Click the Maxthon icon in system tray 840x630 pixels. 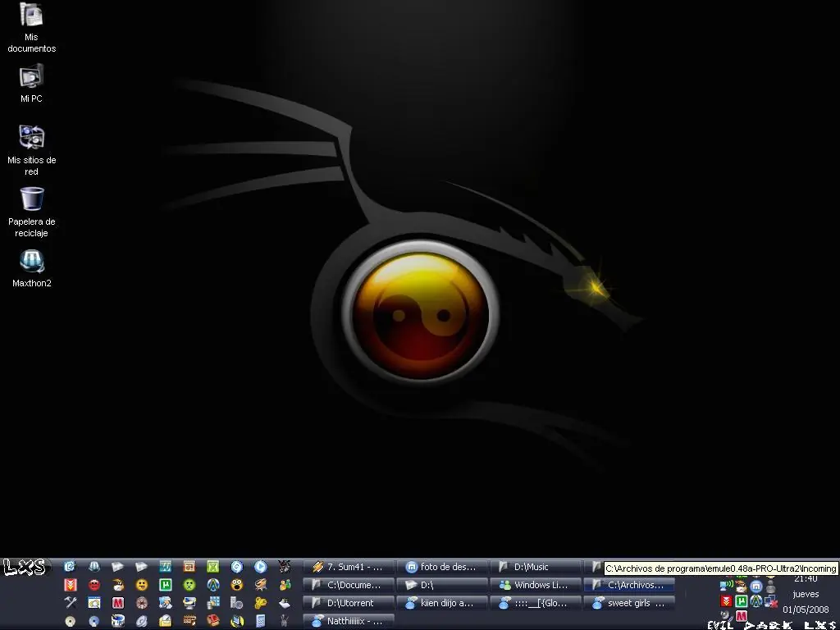click(x=756, y=587)
